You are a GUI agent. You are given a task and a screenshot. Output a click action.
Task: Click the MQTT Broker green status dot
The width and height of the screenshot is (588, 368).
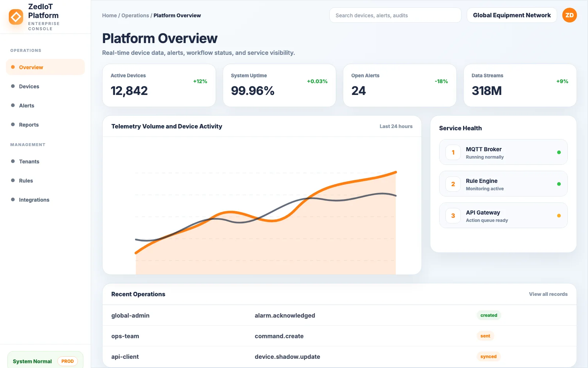tap(559, 152)
